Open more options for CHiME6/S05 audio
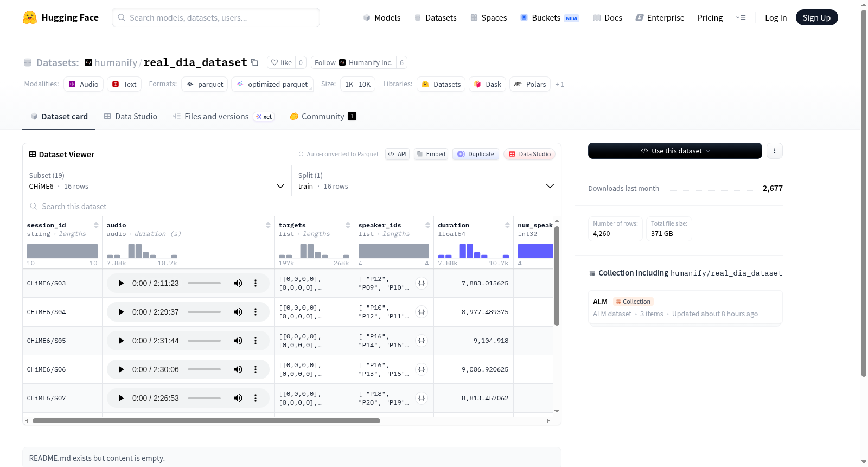868x467 pixels. [x=256, y=341]
